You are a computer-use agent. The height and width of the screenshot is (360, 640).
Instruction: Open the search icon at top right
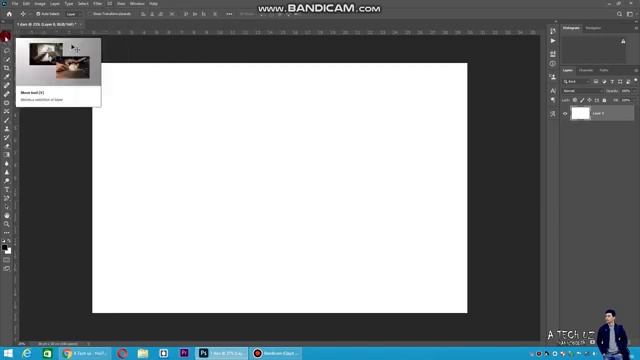[619, 14]
